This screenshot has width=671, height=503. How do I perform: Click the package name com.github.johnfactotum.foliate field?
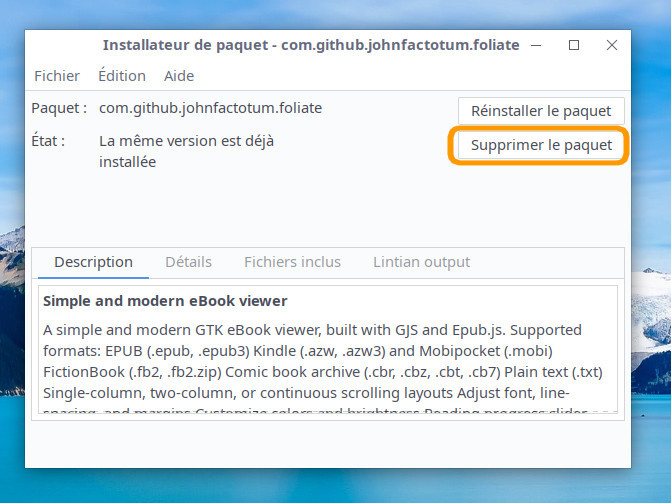(210, 108)
